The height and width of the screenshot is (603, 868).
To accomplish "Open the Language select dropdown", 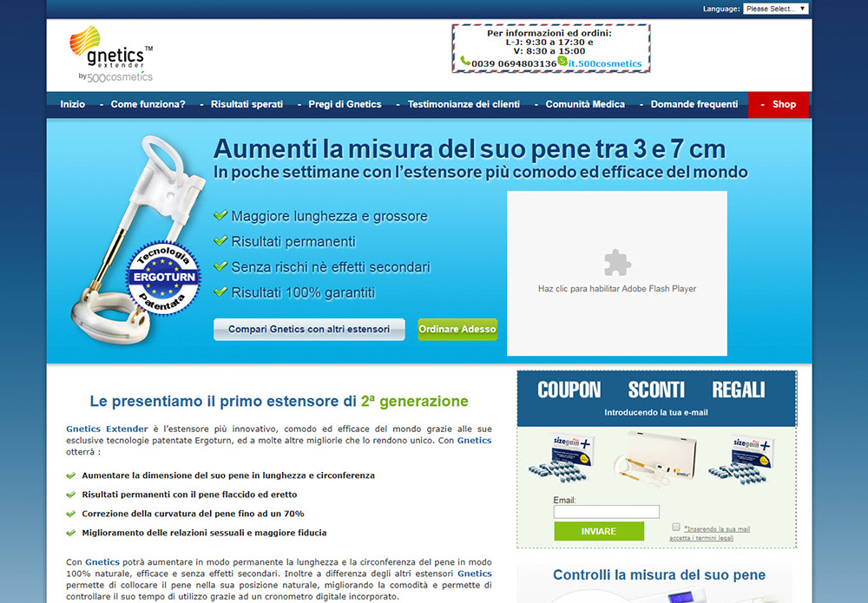I will (x=775, y=9).
